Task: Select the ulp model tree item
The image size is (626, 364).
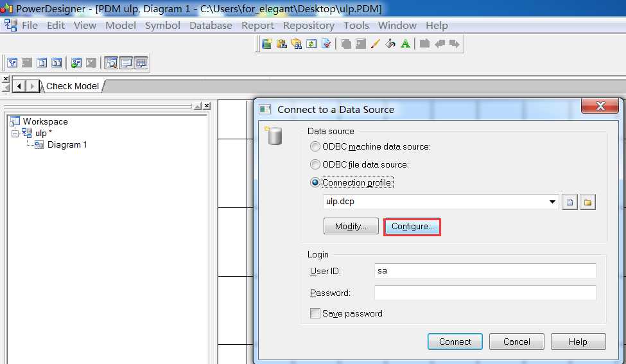Action: [x=40, y=133]
